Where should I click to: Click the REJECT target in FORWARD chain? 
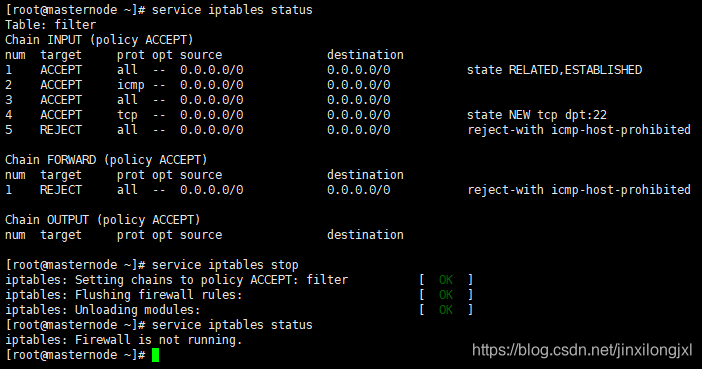tap(61, 190)
